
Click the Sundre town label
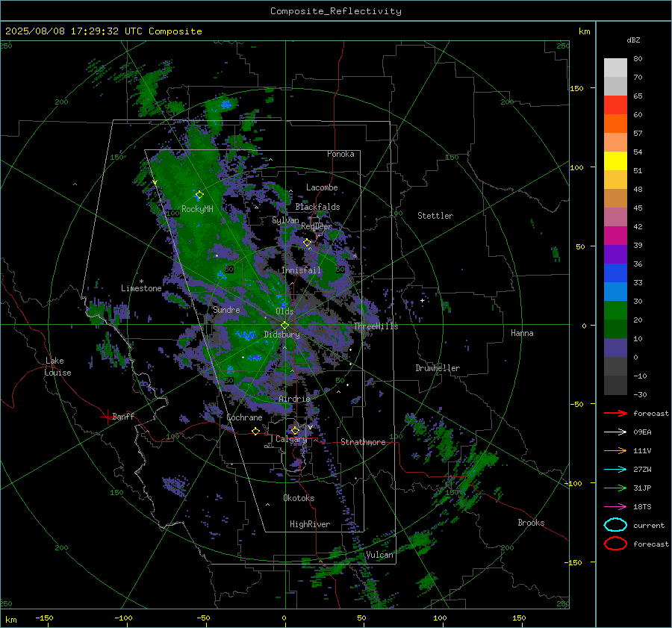click(x=226, y=310)
